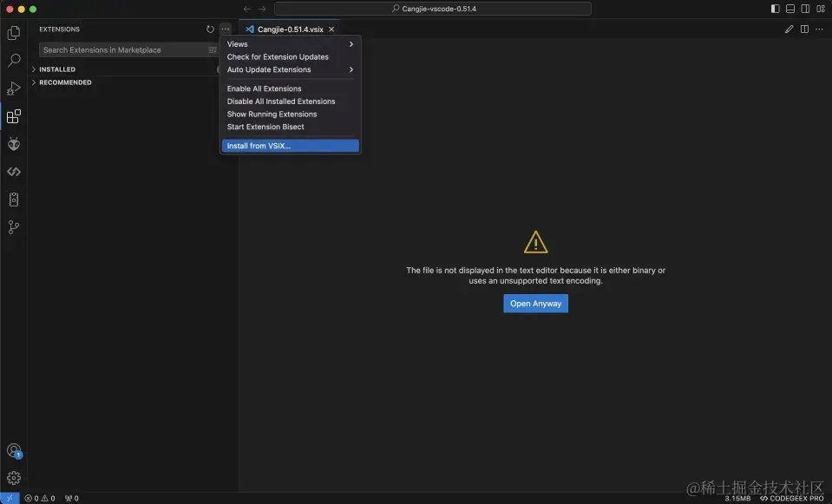832x504 pixels.
Task: Click the 3.15MB file size status item
Action: coord(737,498)
